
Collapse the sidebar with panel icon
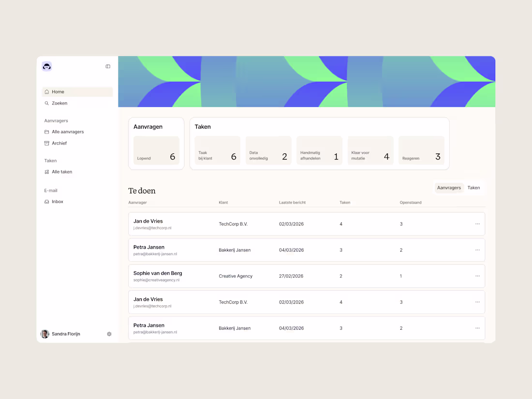point(108,67)
